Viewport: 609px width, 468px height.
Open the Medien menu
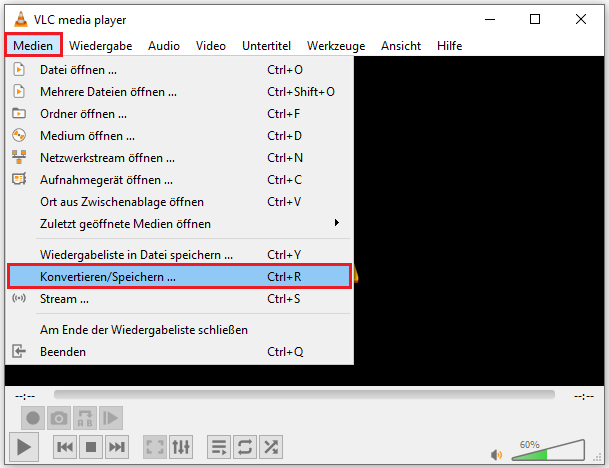[33, 46]
